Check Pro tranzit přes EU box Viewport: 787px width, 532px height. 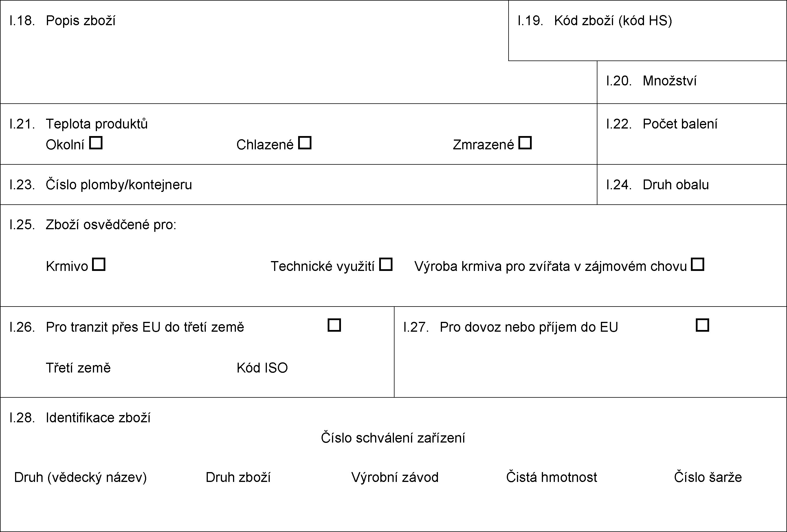[334, 325]
